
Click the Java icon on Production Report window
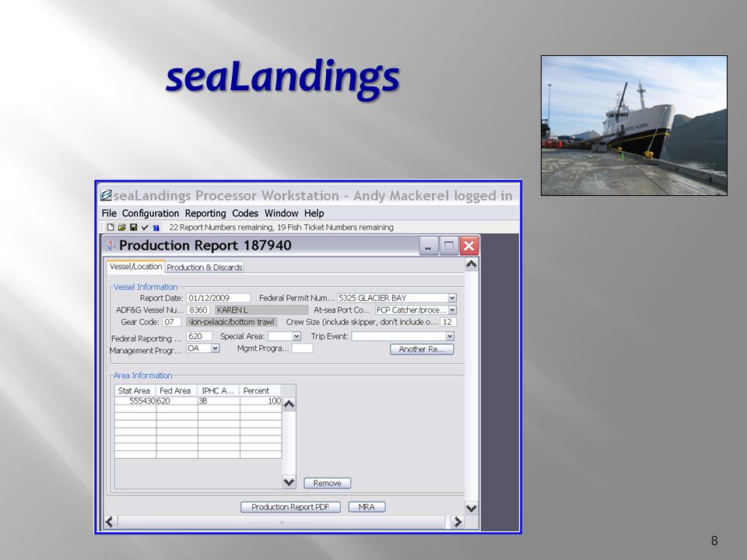(x=110, y=245)
